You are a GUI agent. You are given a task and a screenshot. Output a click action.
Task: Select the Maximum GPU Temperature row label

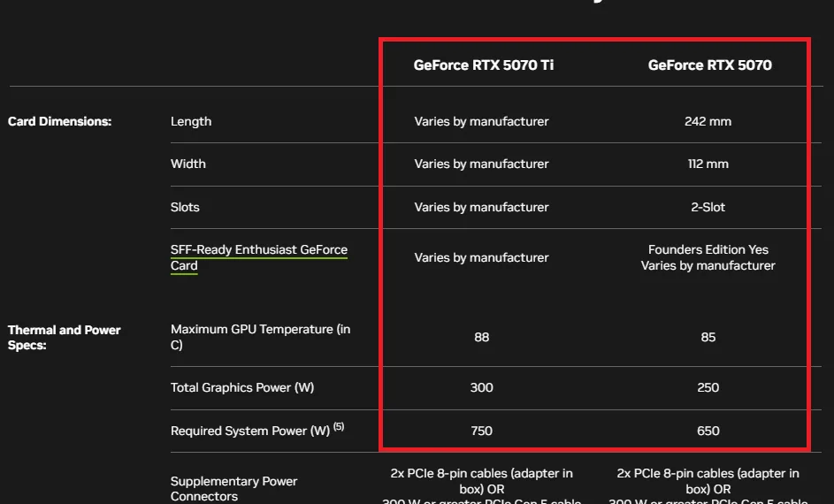pos(260,337)
